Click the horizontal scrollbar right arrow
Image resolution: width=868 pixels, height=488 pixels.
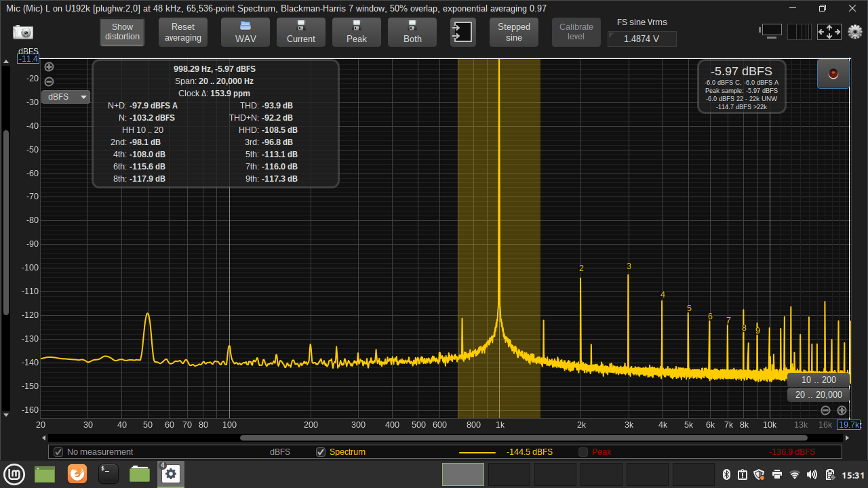[x=846, y=438]
